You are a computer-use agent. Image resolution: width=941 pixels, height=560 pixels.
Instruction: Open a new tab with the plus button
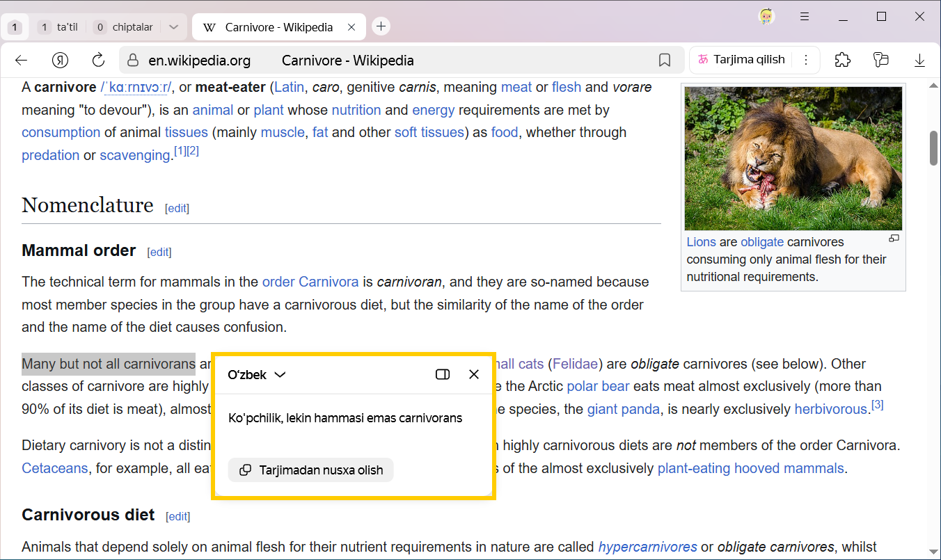click(381, 26)
